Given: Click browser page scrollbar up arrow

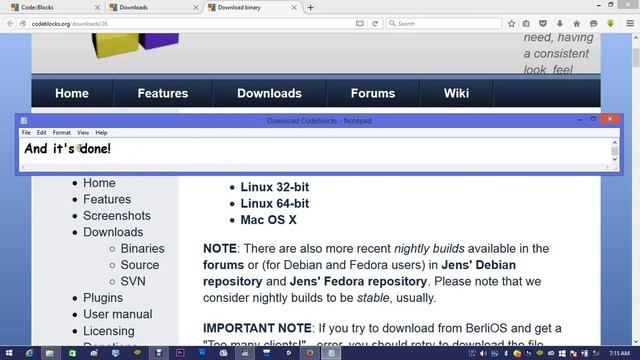Looking at the screenshot, I should (x=636, y=38).
